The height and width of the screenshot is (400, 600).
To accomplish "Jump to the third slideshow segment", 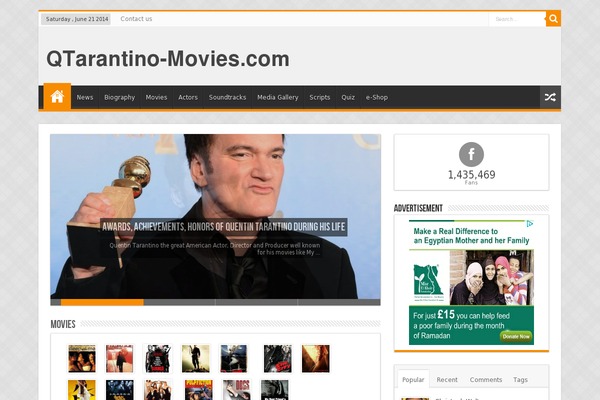I will click(x=256, y=302).
